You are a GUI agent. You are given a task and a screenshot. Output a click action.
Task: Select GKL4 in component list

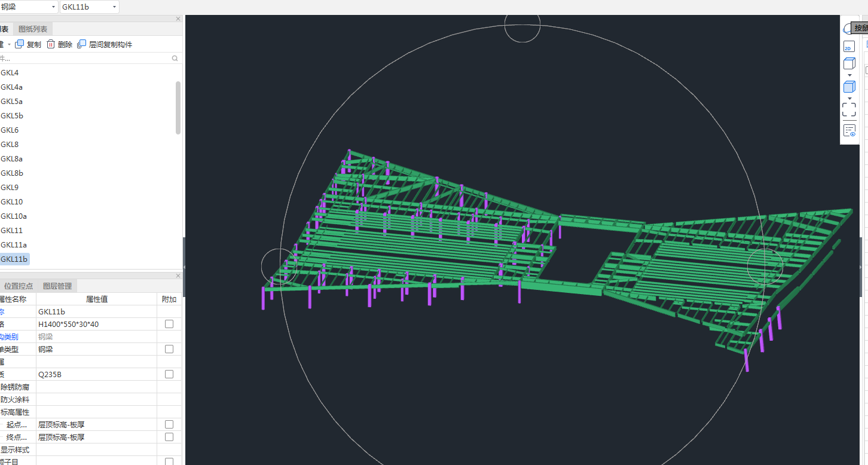tap(10, 73)
